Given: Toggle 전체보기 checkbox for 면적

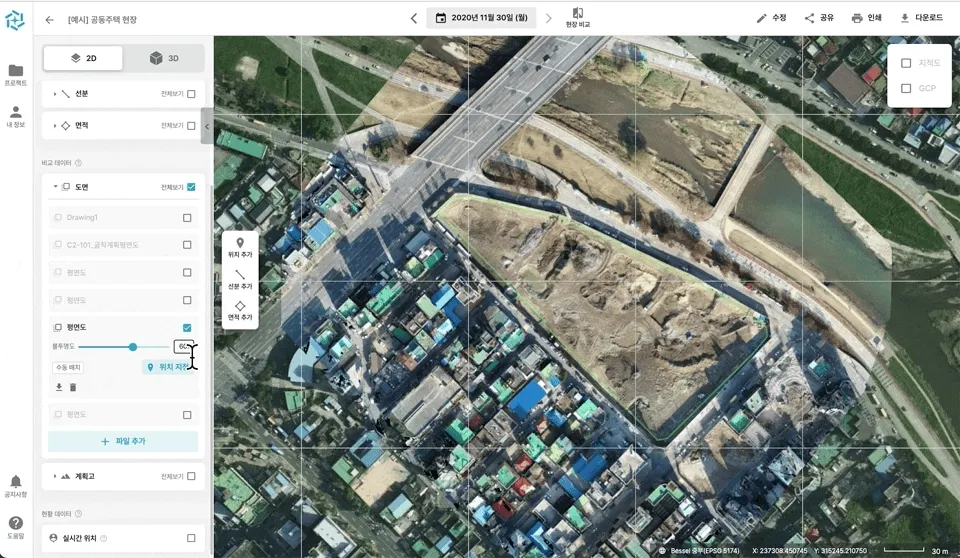Looking at the screenshot, I should point(191,126).
